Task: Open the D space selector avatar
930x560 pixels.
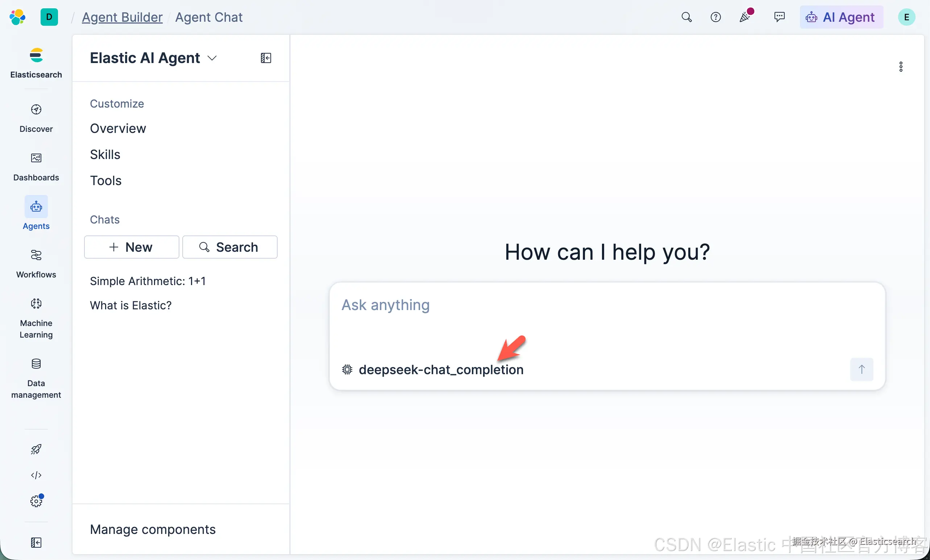Action: point(49,17)
